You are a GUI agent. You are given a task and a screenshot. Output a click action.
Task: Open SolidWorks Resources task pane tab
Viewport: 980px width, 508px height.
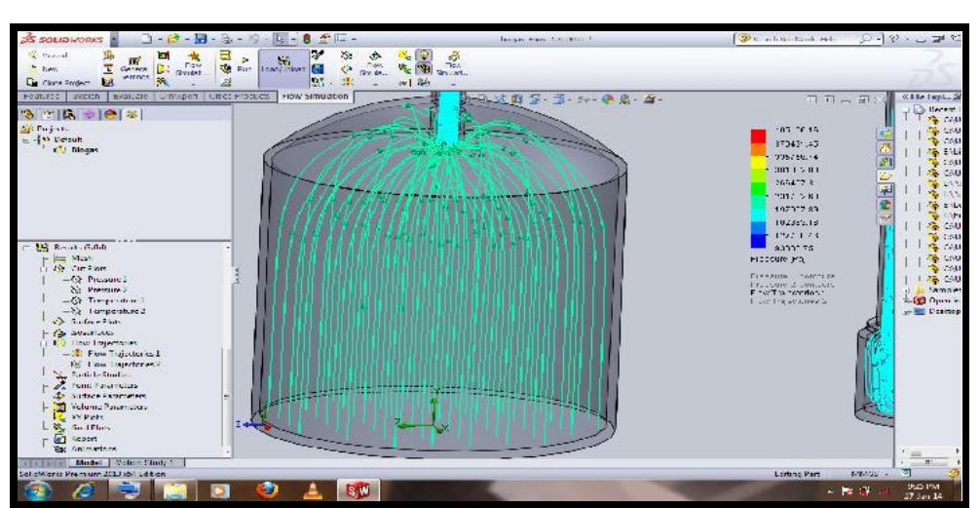[x=886, y=134]
